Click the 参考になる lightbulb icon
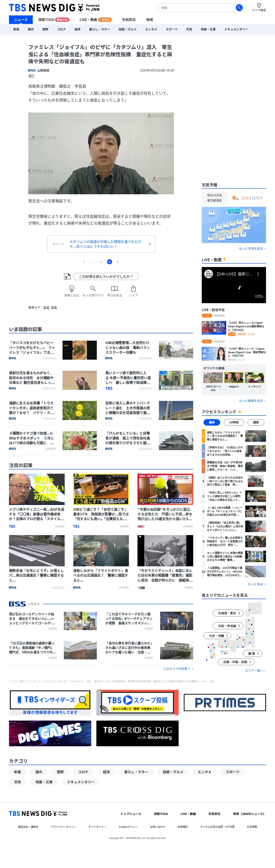The width and height of the screenshot is (275, 868). [x=72, y=288]
